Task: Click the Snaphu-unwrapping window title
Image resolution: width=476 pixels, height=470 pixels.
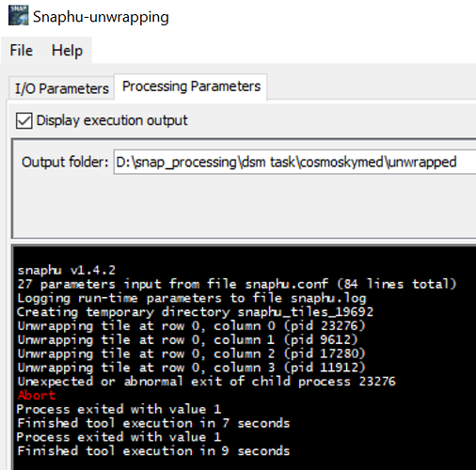Action: coord(101,17)
